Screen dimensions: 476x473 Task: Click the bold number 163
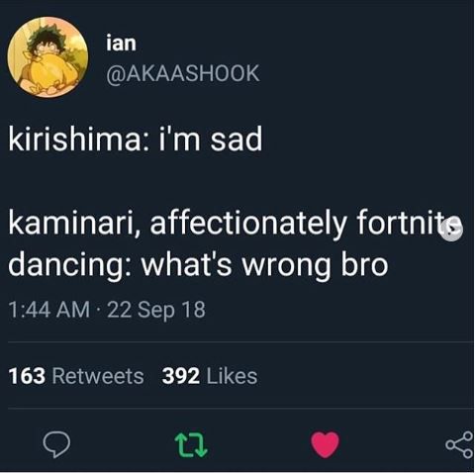pos(27,376)
